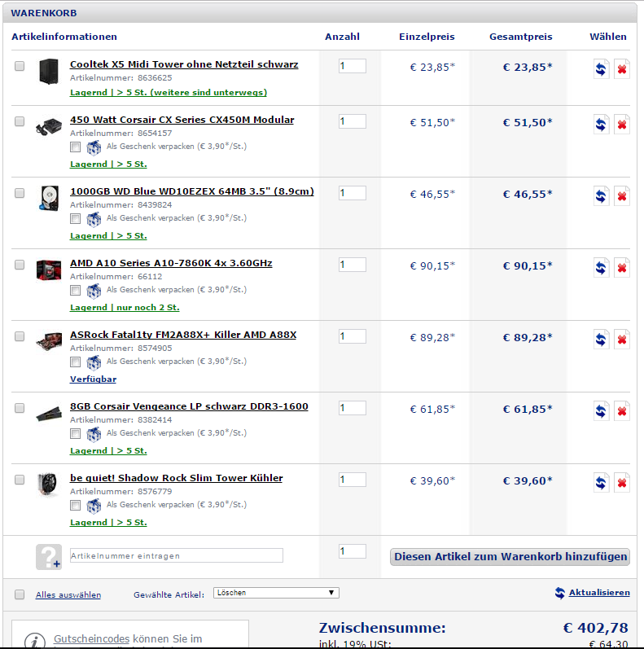Select the ASRock Fatal1ty item checkbox
Viewport: 644px width, 649px height.
(x=20, y=336)
